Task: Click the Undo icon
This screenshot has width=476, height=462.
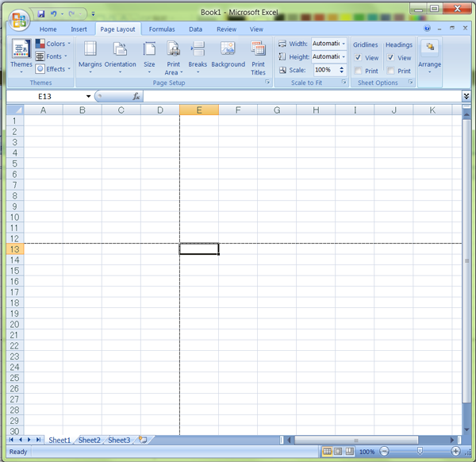Action: (54, 13)
